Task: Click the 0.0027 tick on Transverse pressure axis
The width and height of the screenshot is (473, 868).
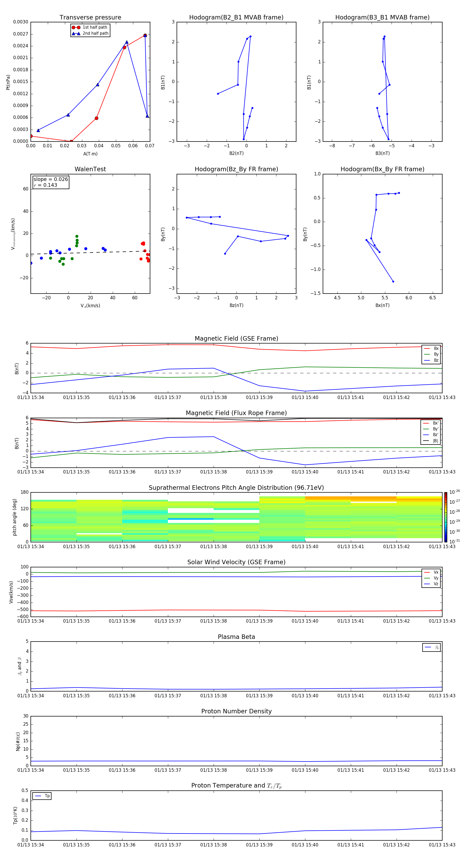Action: pos(20,34)
